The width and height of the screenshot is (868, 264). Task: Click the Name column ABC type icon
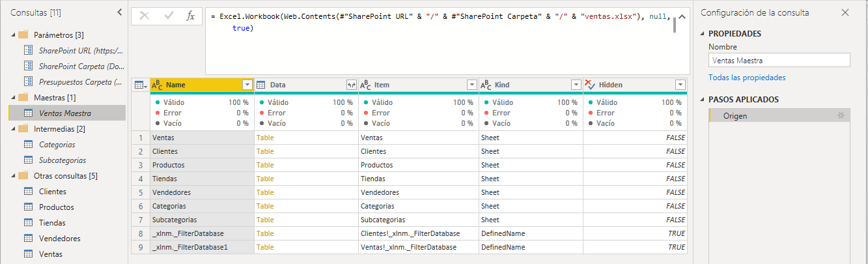pyautogui.click(x=157, y=85)
